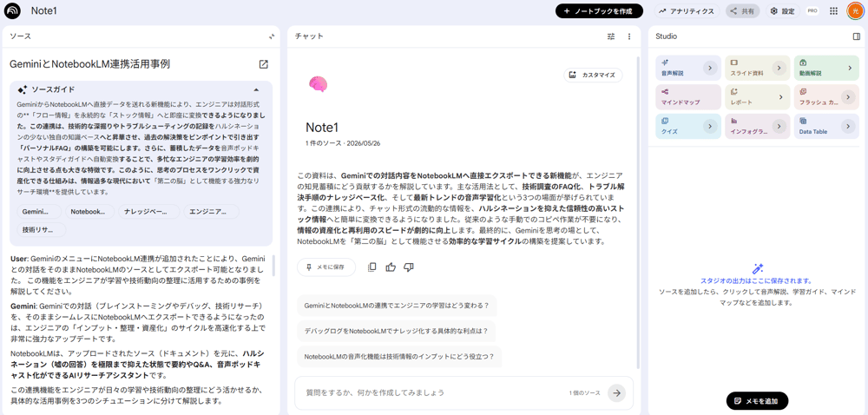Copy the chat summary

pos(372,267)
